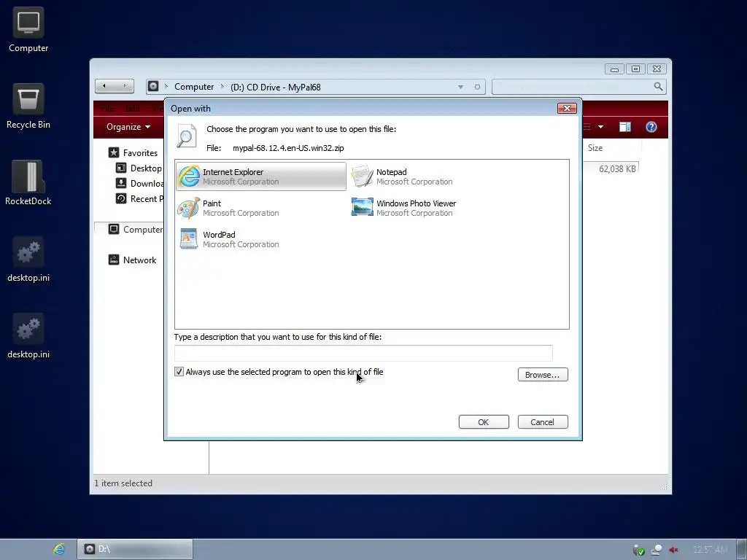Viewport: 747px width, 560px height.
Task: Open Downloads in the Favorites list
Action: (140, 183)
